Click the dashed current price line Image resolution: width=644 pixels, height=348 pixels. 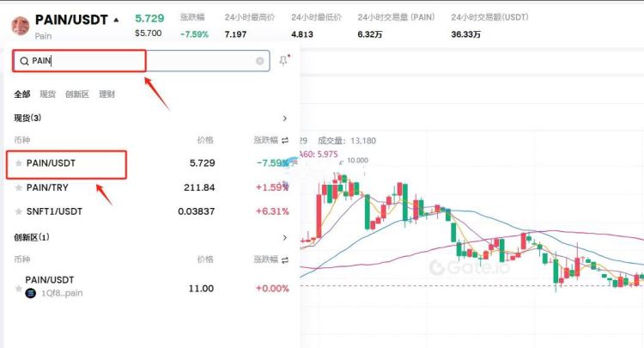click(x=472, y=285)
